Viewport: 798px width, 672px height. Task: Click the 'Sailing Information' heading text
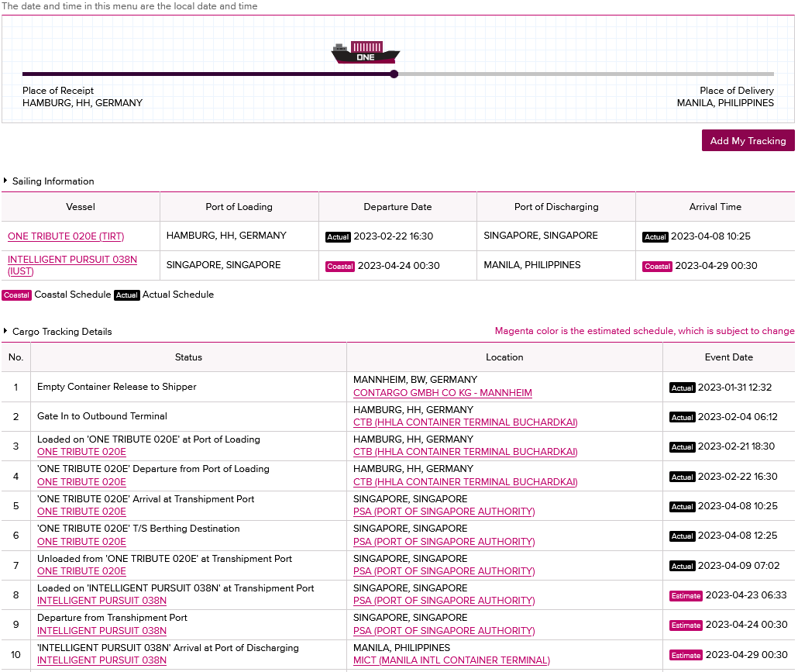coord(53,181)
